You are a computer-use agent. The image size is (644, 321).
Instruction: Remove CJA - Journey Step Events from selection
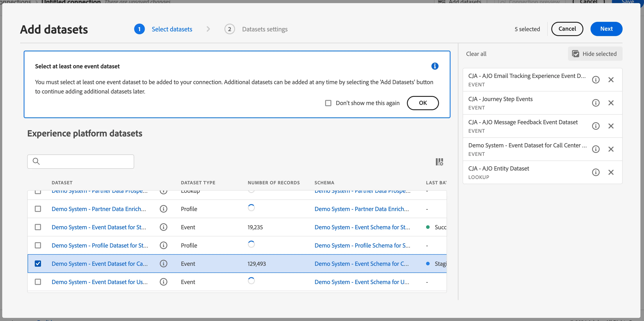tap(611, 103)
